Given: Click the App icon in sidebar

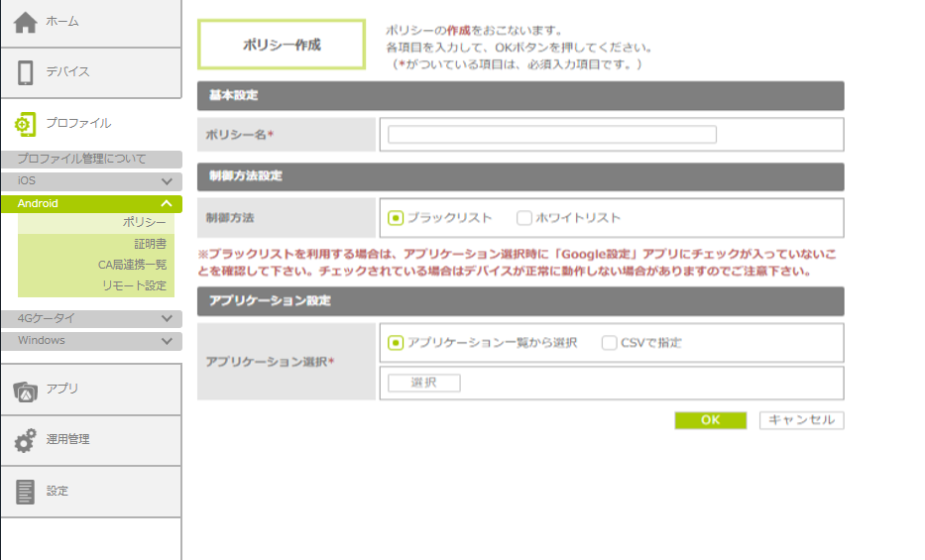Looking at the screenshot, I should pyautogui.click(x=26, y=390).
